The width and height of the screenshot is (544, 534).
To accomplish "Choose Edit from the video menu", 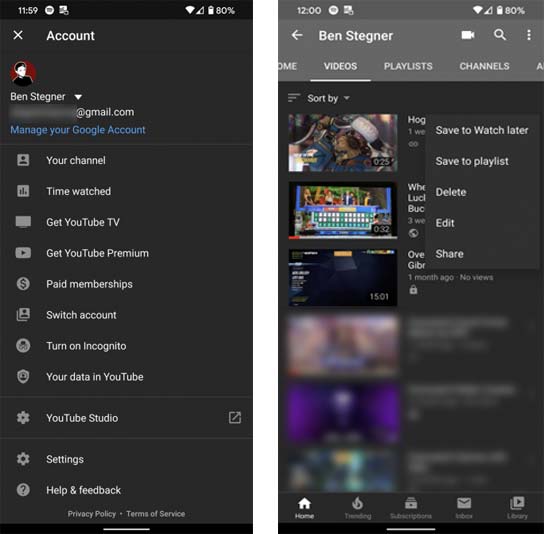I will click(x=445, y=223).
